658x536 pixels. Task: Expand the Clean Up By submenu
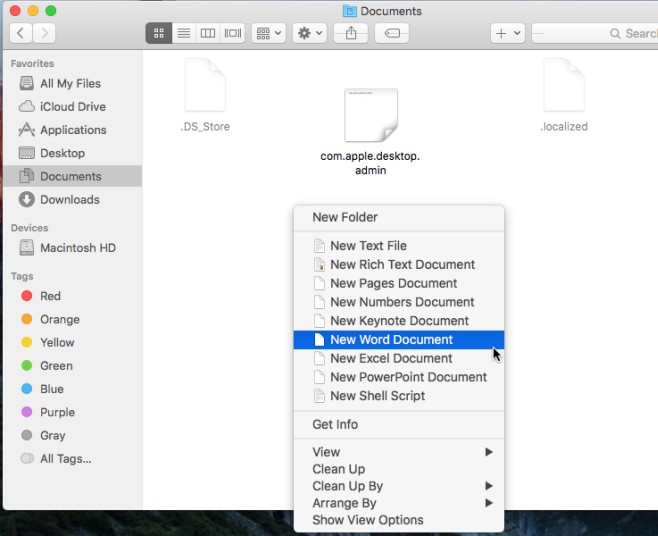pyautogui.click(x=399, y=486)
